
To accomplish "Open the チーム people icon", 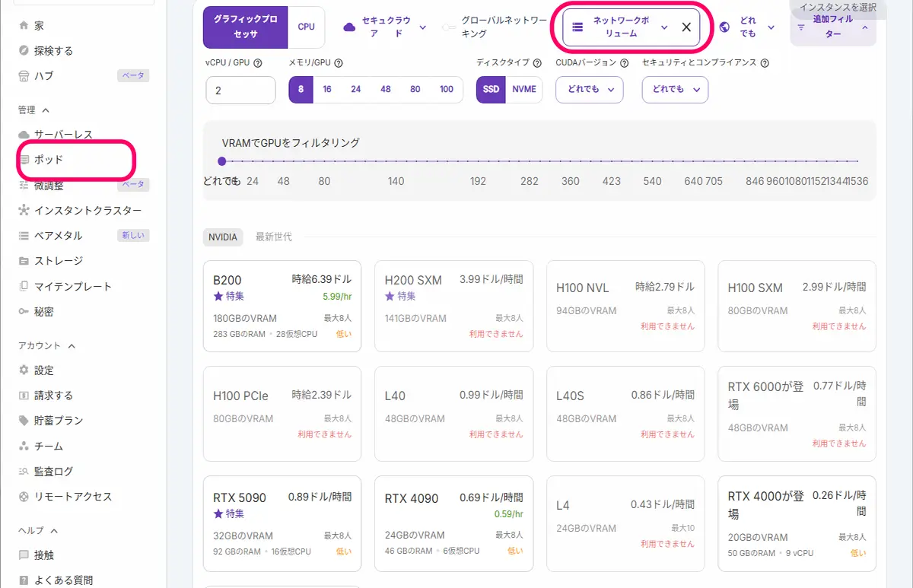I will coord(24,446).
